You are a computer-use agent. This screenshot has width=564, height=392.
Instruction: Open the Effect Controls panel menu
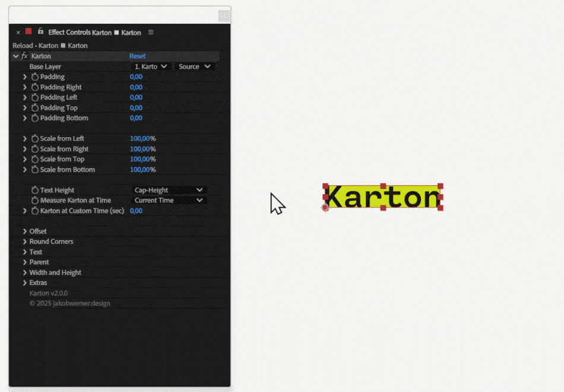point(151,32)
